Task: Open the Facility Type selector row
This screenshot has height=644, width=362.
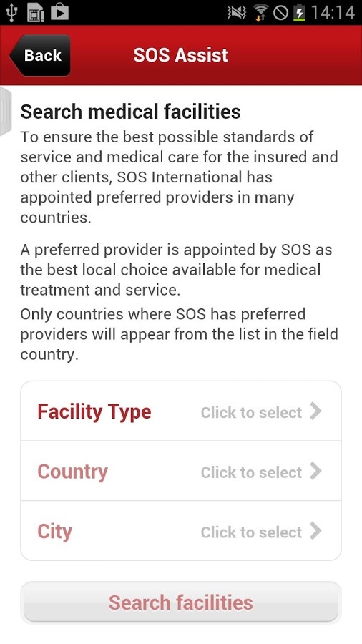Action: pyautogui.click(x=180, y=411)
